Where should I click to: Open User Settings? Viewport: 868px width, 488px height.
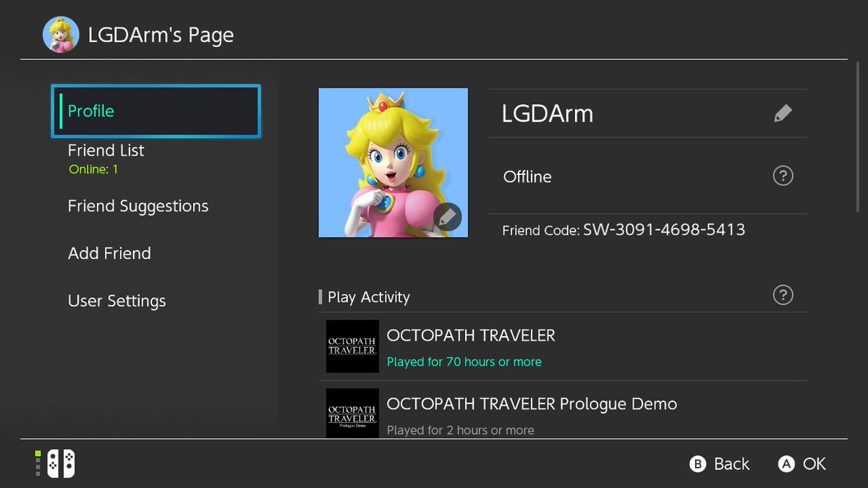pyautogui.click(x=116, y=301)
